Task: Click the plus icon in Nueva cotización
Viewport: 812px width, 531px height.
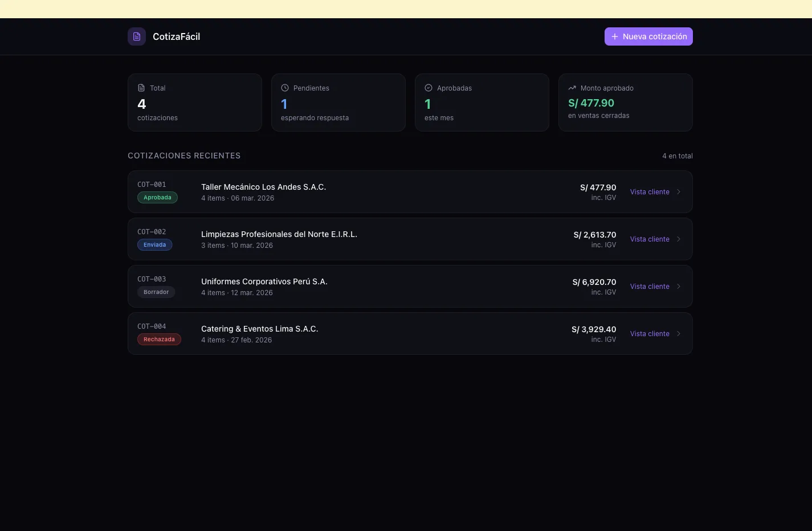Action: [x=614, y=36]
